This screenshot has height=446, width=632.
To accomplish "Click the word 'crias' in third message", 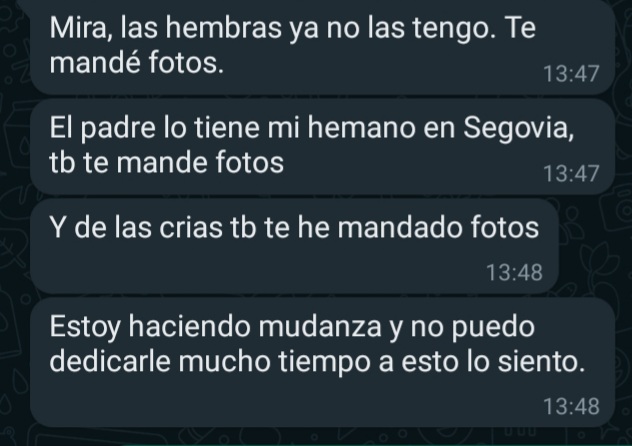I will click(190, 227).
